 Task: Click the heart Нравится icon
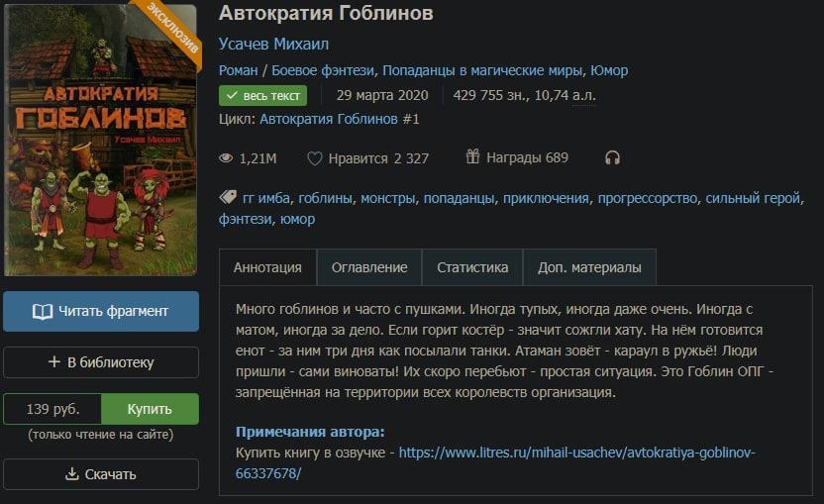(x=314, y=158)
